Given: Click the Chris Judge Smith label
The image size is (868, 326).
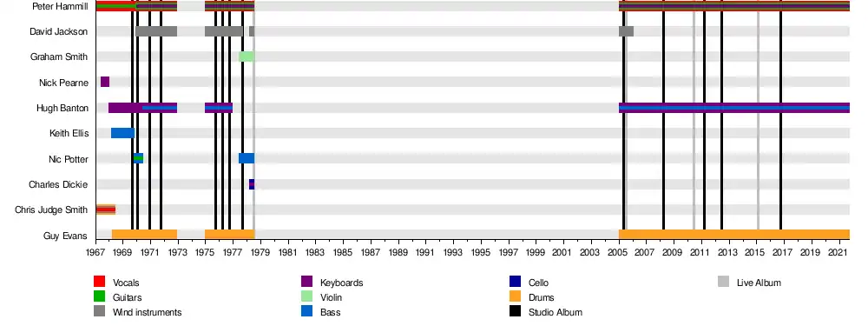Looking at the screenshot, I should [x=51, y=210].
